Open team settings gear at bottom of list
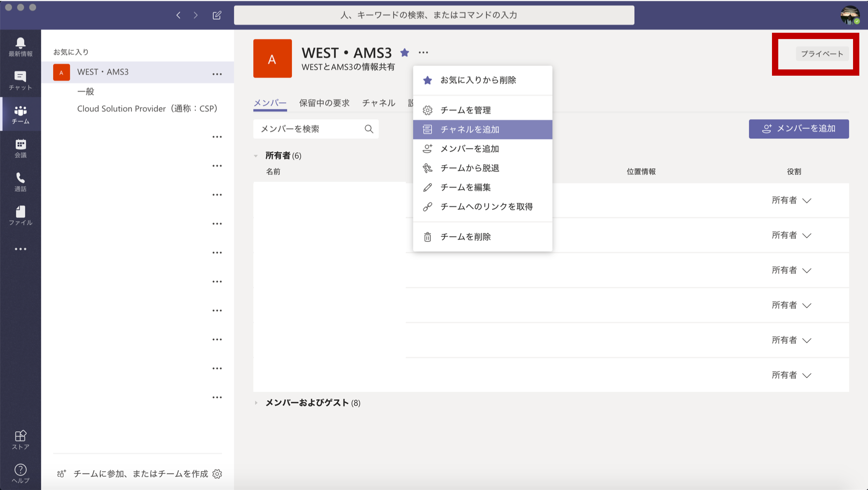The image size is (868, 490). [217, 474]
